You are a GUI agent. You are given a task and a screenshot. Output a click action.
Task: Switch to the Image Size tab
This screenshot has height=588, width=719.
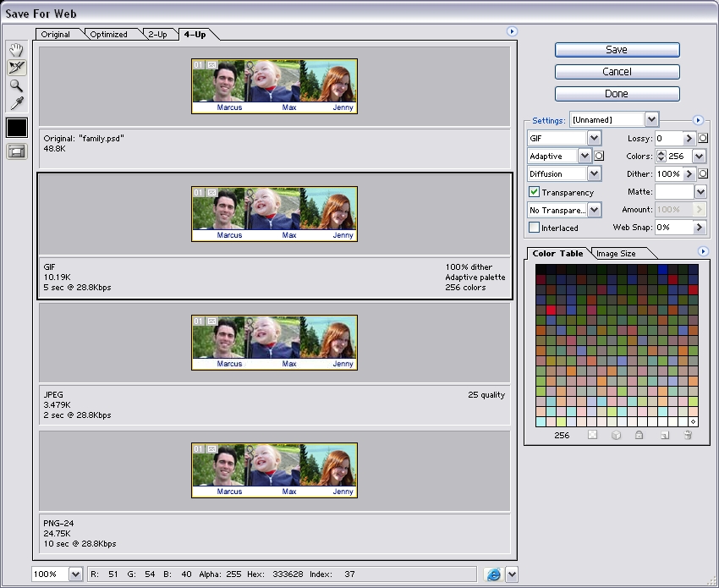[x=616, y=254]
